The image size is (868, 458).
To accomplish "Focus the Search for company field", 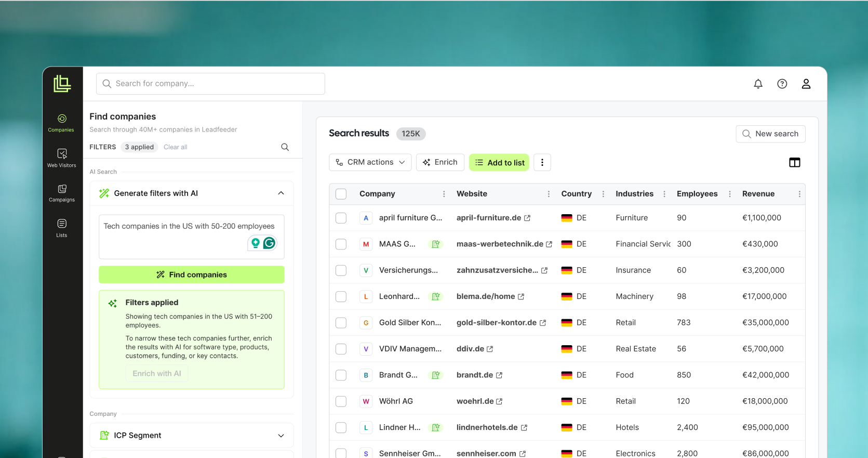I will click(x=210, y=84).
